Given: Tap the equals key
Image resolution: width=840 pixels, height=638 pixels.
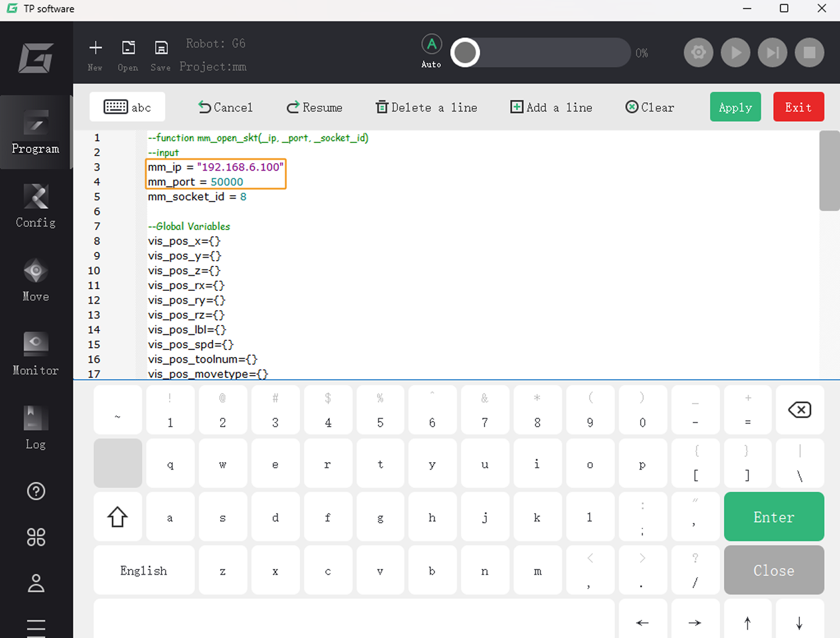Looking at the screenshot, I should click(x=748, y=410).
